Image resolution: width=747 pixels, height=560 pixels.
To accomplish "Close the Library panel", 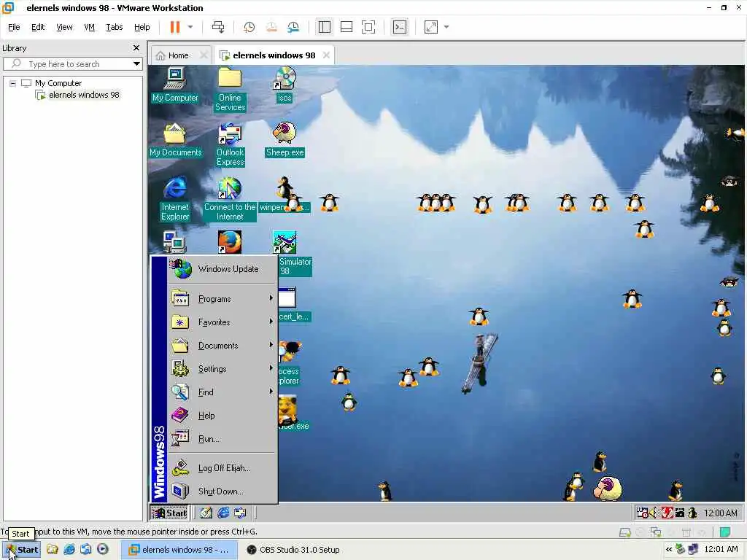I will pos(136,47).
